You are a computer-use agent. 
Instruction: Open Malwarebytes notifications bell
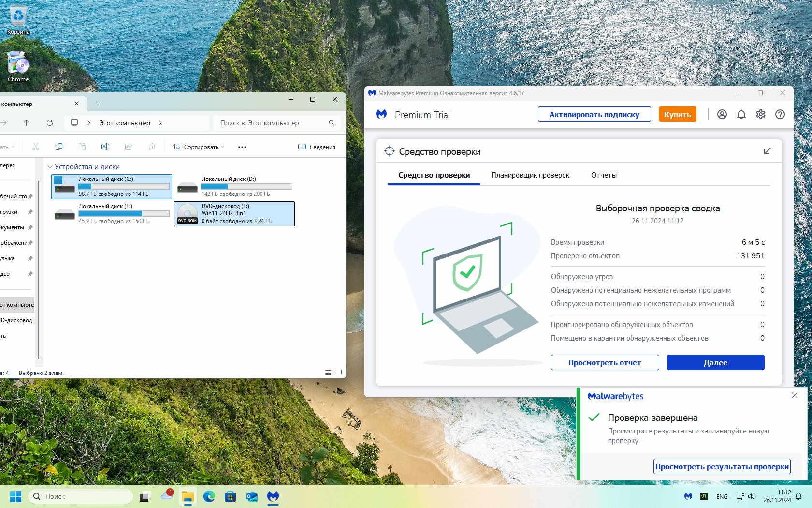click(x=741, y=115)
